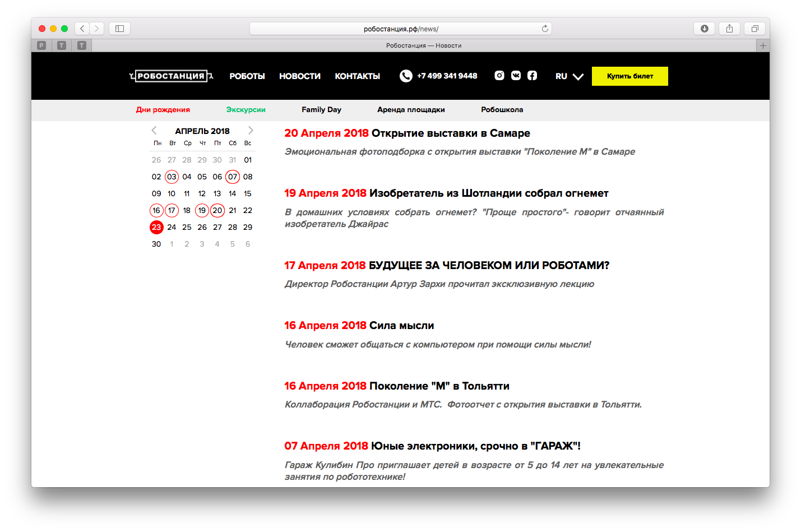Viewport: 801px width, 532px height.
Task: Open the Дни рождения submenu link
Action: [163, 110]
